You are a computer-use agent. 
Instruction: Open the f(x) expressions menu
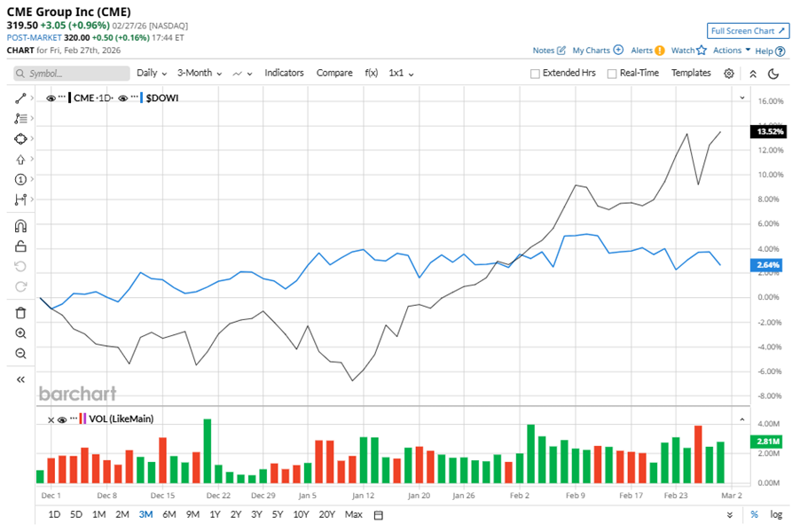[372, 73]
